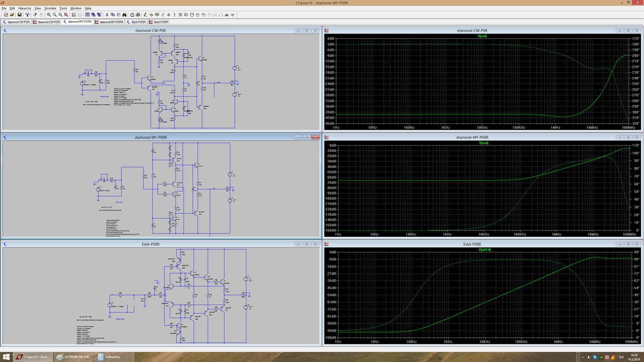Open the Window menu
This screenshot has height=362, width=644.
(x=76, y=9)
